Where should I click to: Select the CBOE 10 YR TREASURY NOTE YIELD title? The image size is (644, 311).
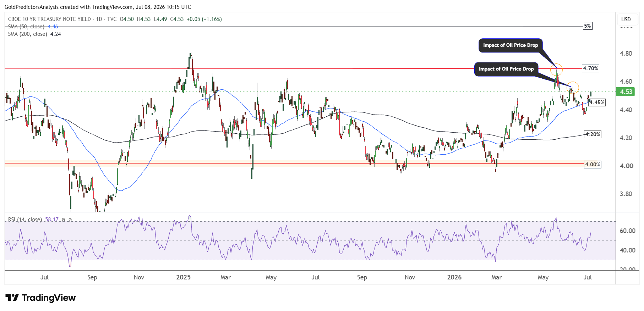tap(49, 19)
